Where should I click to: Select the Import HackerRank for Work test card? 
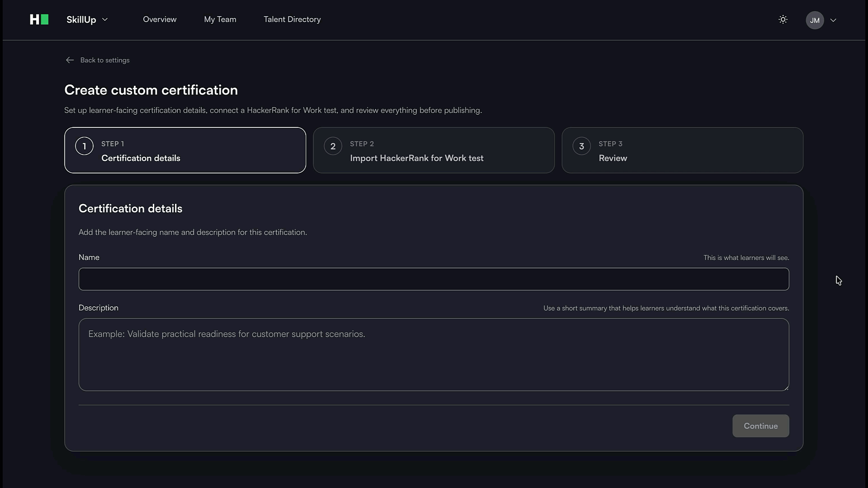[434, 150]
